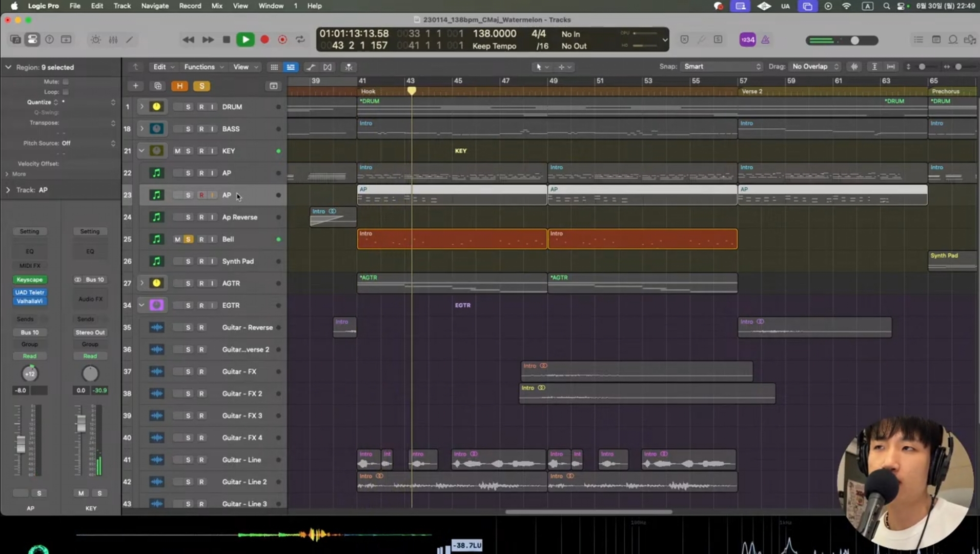Open the Window menu

point(271,6)
